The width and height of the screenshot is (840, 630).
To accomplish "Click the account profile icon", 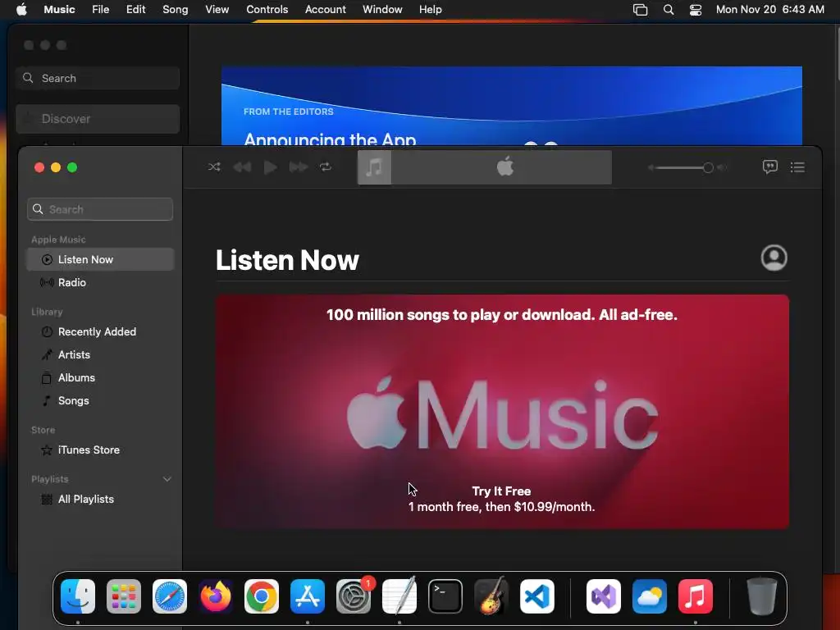I will pos(774,258).
